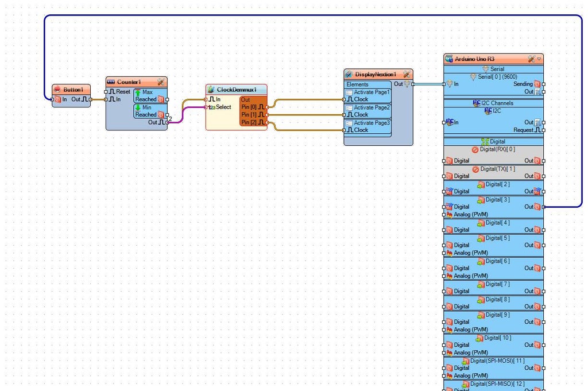This screenshot has height=391, width=588.
Task: Click the Arduino Uno R3 board icon
Action: 449,59
